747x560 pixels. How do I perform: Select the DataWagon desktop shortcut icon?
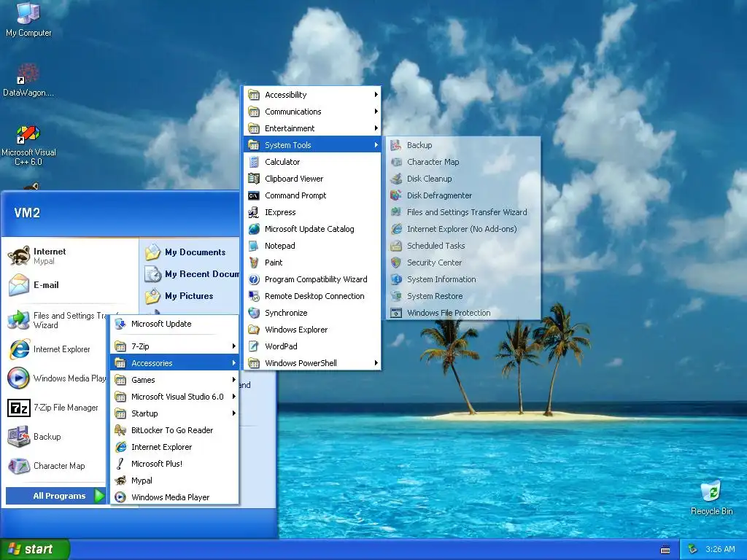[x=28, y=79]
